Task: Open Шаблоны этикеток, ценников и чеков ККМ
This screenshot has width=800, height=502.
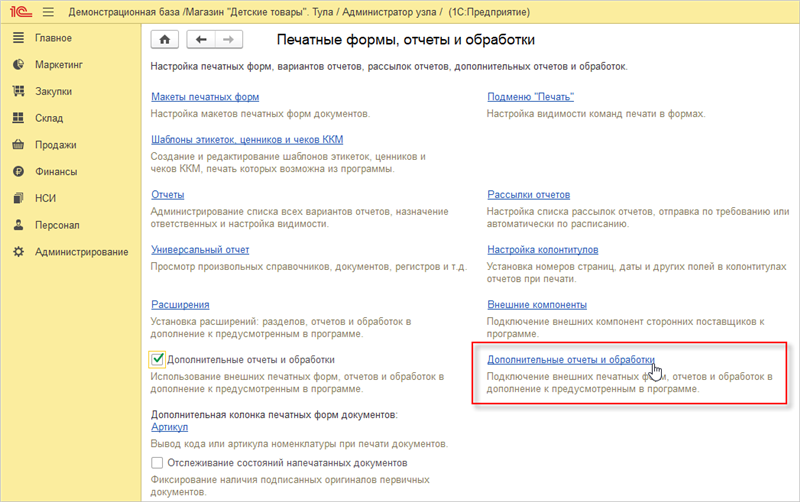Action: click(x=246, y=140)
